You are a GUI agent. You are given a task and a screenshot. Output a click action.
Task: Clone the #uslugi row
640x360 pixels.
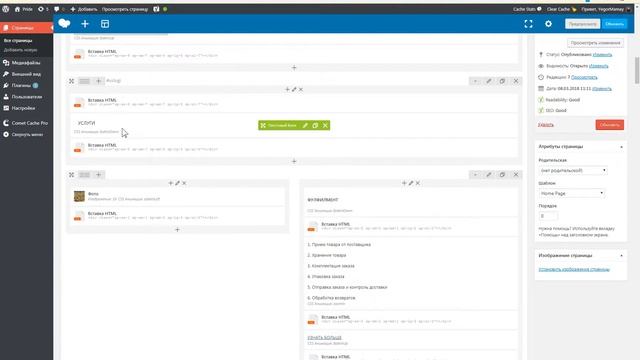502,81
